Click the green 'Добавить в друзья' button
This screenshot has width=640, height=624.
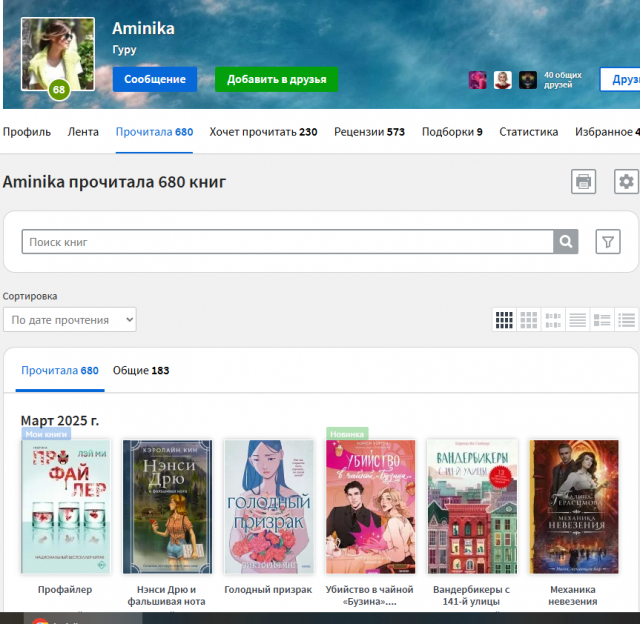click(276, 79)
